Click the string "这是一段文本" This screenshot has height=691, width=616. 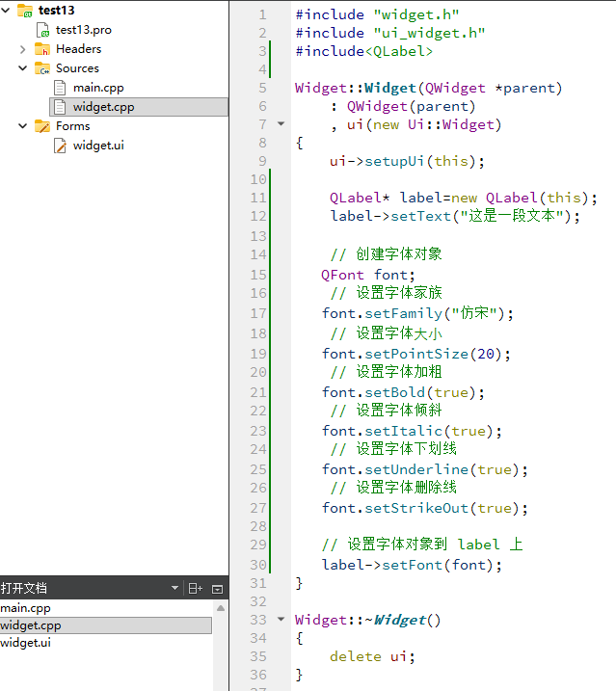pyautogui.click(x=512, y=216)
